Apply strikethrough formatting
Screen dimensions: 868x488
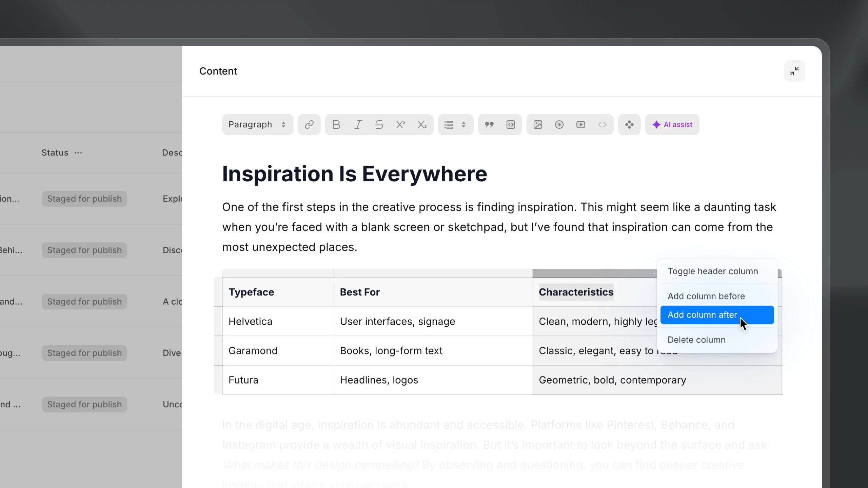(x=379, y=124)
